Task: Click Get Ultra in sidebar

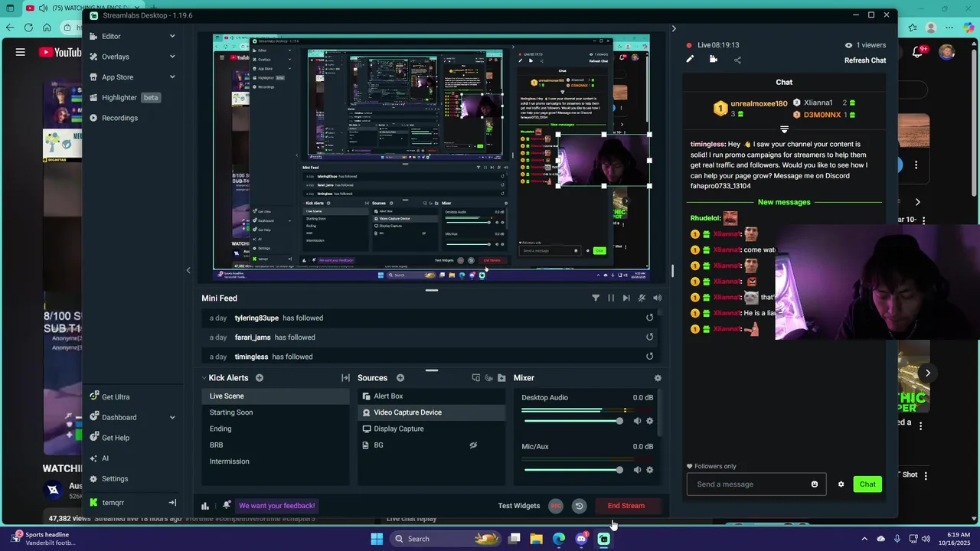Action: click(x=116, y=396)
